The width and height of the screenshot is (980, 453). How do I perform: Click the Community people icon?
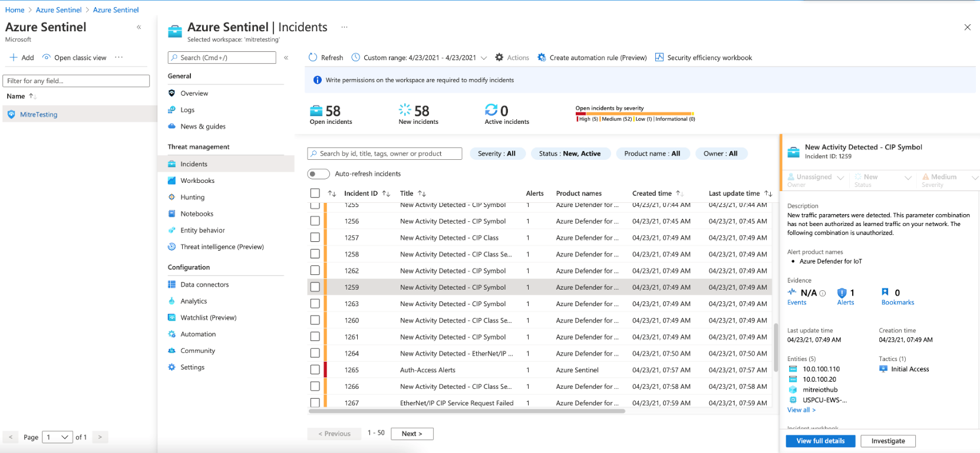click(171, 350)
